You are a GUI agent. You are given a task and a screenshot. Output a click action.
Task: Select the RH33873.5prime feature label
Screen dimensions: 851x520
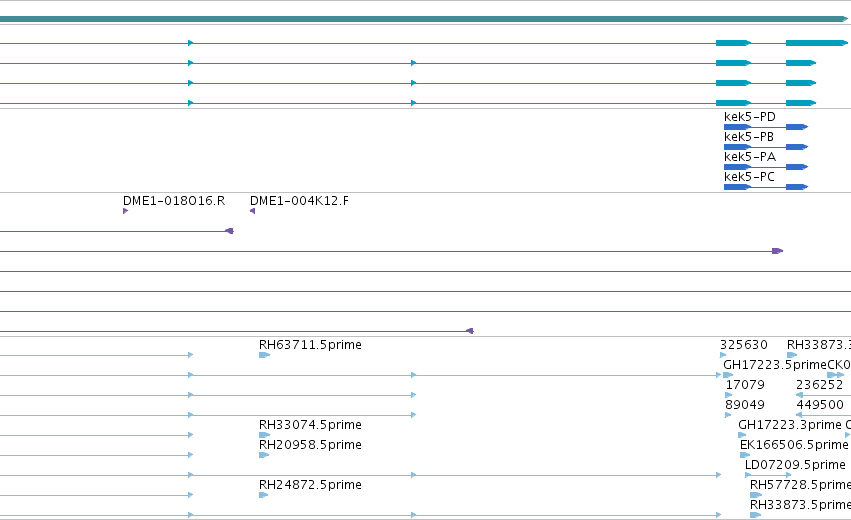[801, 505]
